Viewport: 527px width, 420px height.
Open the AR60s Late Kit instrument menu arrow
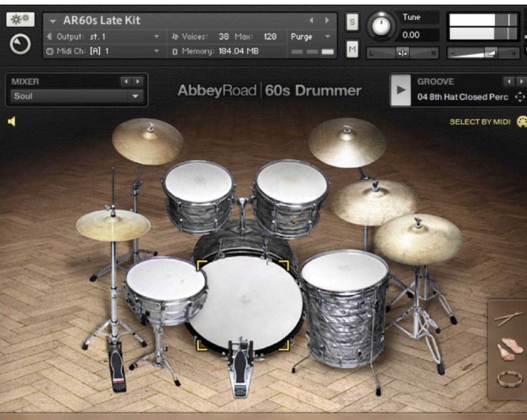click(x=53, y=21)
